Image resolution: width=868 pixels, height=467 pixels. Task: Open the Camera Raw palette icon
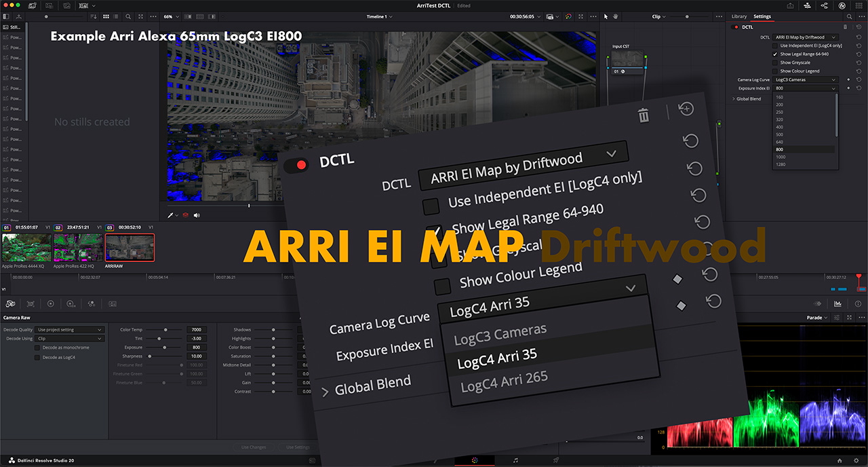click(11, 304)
